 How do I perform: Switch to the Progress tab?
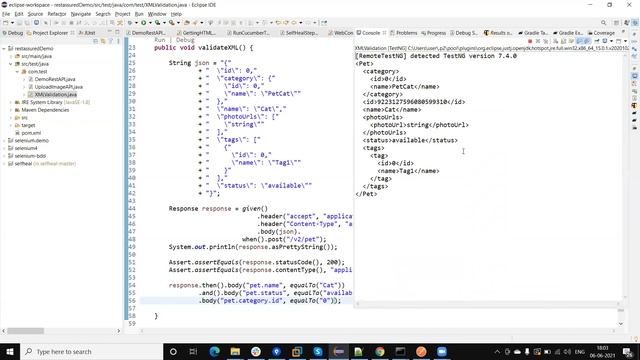[x=433, y=33]
